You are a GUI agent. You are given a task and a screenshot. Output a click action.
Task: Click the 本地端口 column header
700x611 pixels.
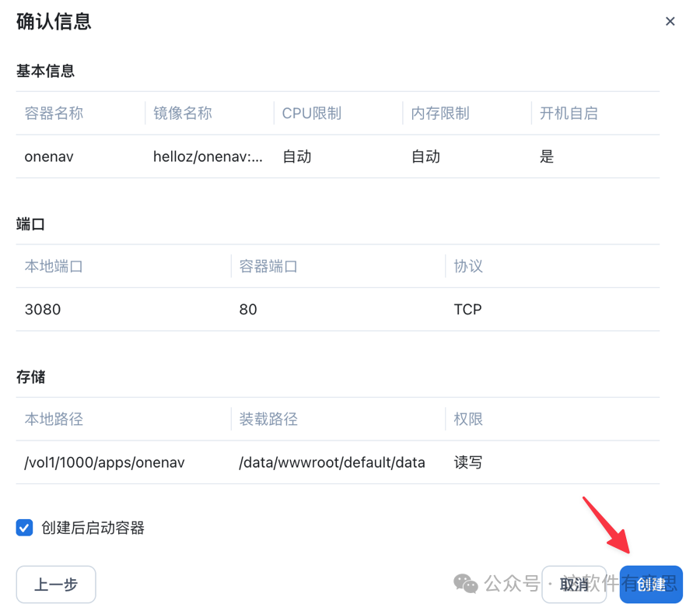coord(54,266)
